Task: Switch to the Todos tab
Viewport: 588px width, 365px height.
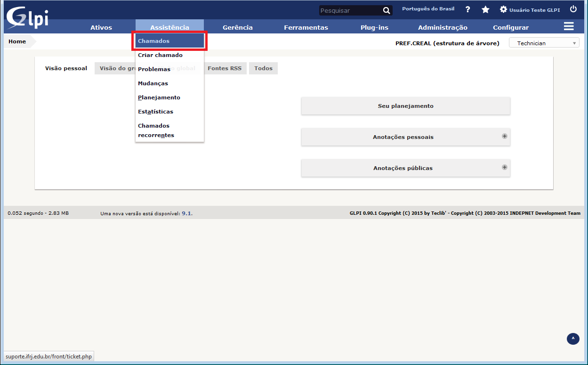Action: pyautogui.click(x=263, y=68)
